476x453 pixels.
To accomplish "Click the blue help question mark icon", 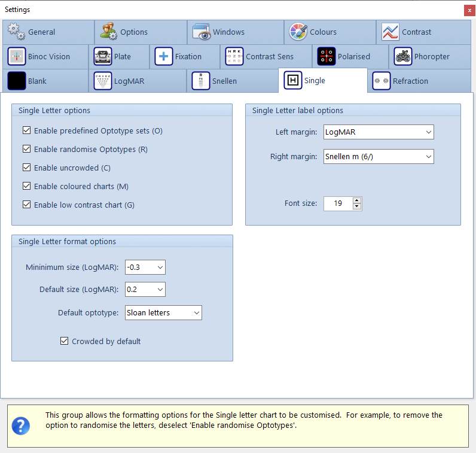I will [20, 426].
